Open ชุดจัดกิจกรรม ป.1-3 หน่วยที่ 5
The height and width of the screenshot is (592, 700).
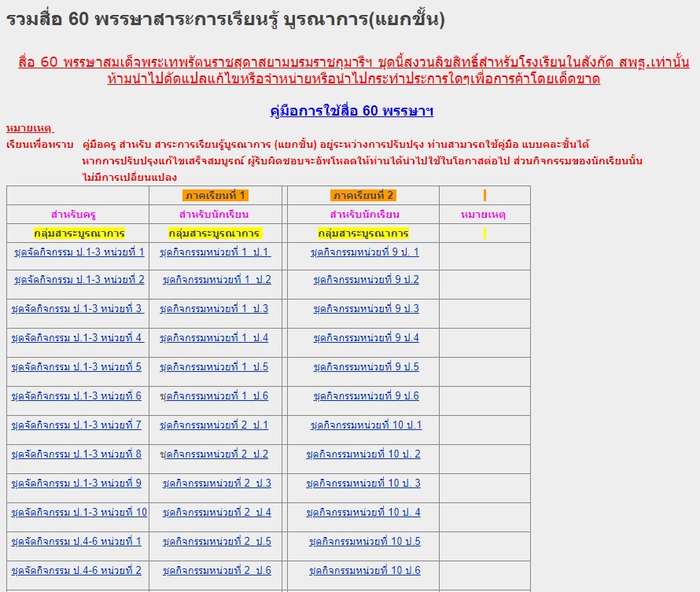pyautogui.click(x=76, y=366)
